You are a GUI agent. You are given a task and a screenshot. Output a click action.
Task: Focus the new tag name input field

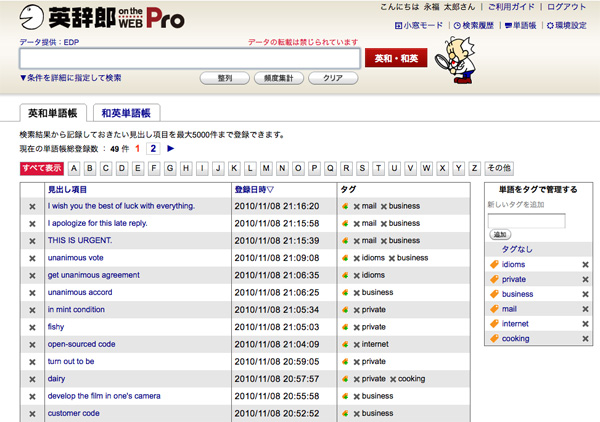pyautogui.click(x=527, y=221)
